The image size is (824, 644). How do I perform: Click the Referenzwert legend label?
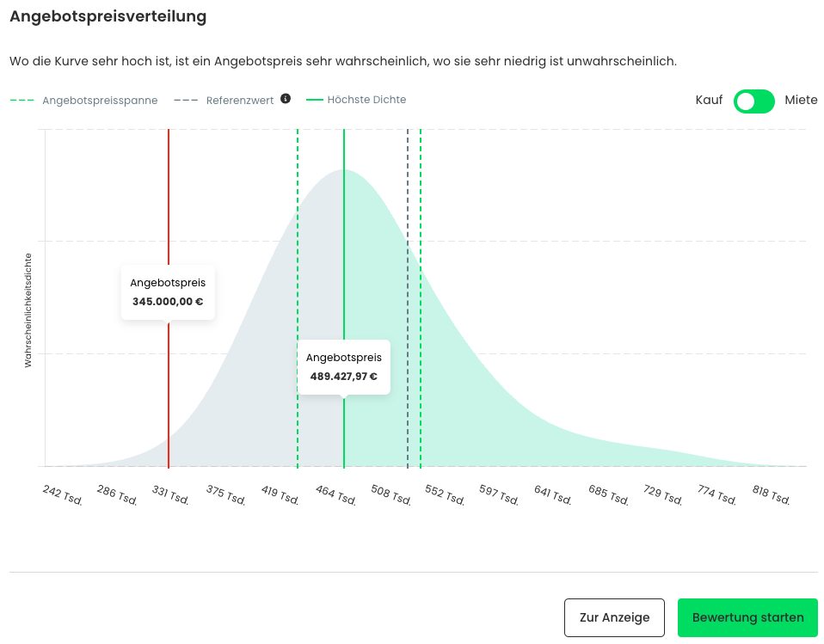pyautogui.click(x=239, y=100)
